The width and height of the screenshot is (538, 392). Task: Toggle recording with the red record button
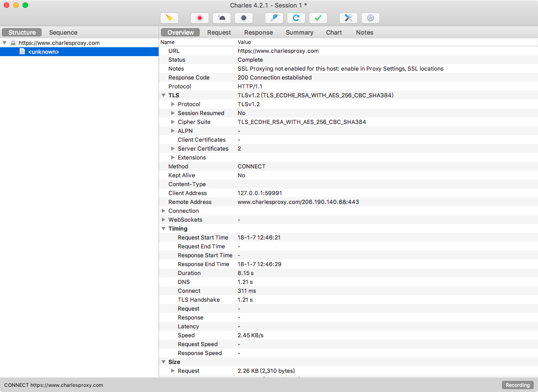click(x=200, y=18)
